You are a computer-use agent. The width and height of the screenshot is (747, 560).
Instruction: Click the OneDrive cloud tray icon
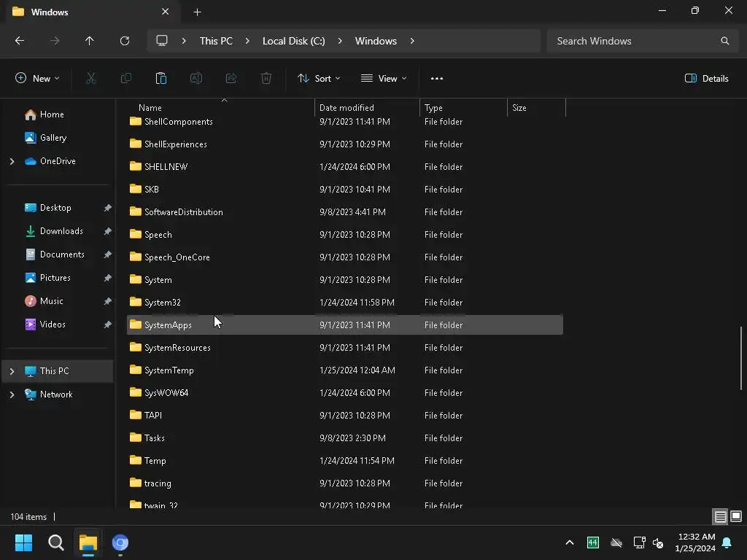click(616, 542)
